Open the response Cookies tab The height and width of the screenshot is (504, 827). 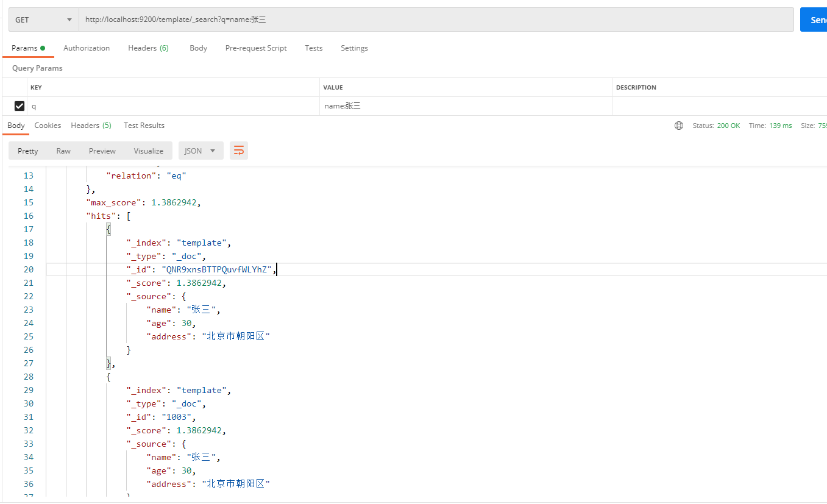coord(48,126)
